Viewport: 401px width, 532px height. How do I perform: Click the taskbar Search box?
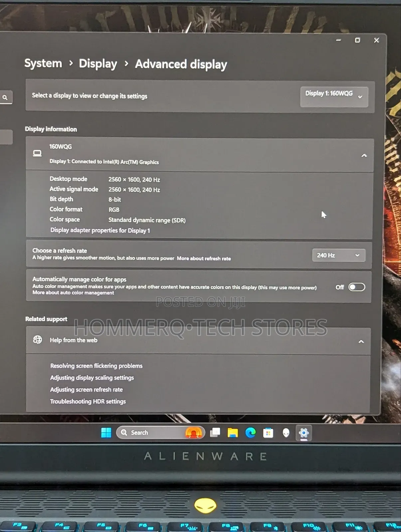pyautogui.click(x=160, y=433)
